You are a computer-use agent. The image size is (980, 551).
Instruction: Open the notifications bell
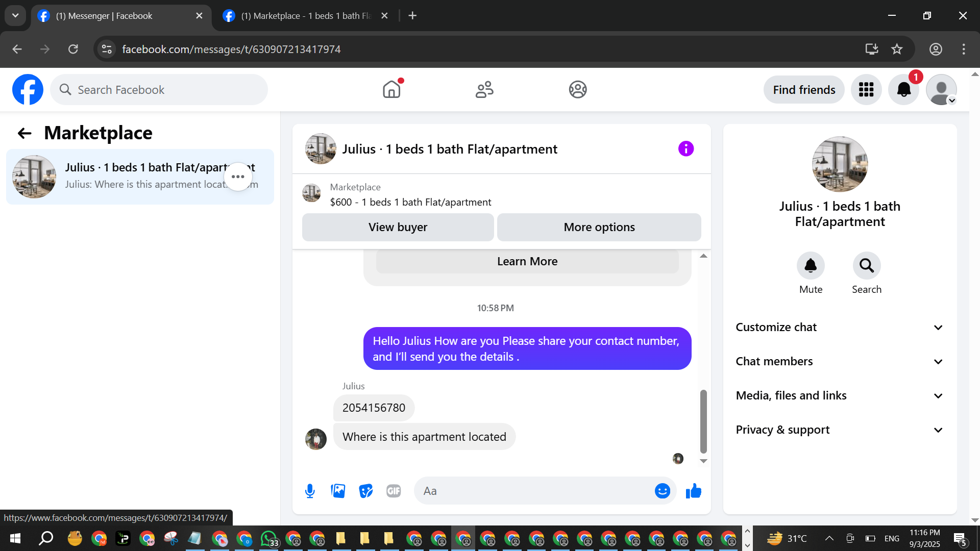pyautogui.click(x=904, y=90)
